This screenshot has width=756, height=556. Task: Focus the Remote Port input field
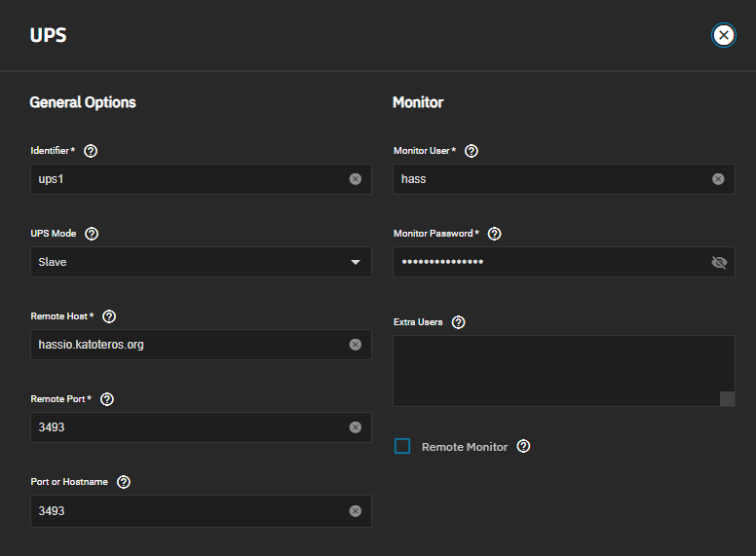[x=201, y=427]
